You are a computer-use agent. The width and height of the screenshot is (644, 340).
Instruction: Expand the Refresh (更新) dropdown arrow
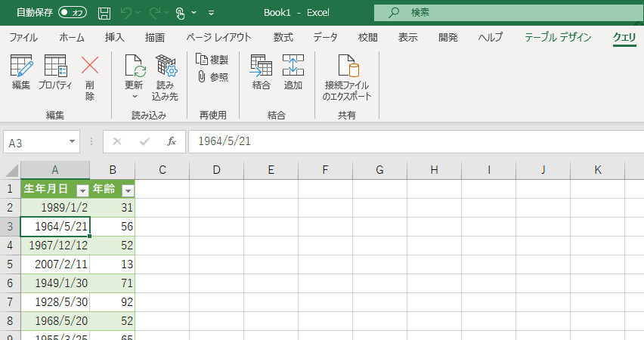click(135, 97)
